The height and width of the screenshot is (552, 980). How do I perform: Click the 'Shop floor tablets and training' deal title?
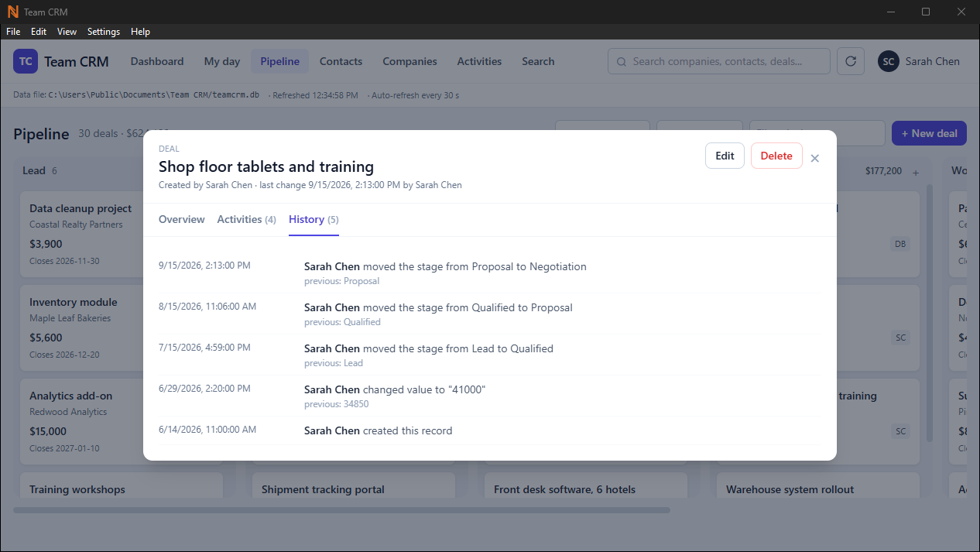266,166
